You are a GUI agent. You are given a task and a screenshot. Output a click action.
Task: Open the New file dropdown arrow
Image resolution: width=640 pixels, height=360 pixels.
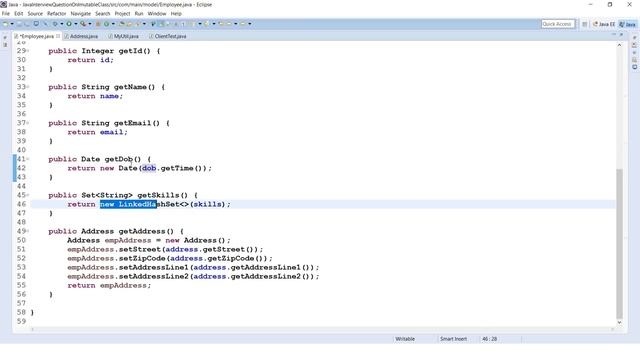(12, 24)
